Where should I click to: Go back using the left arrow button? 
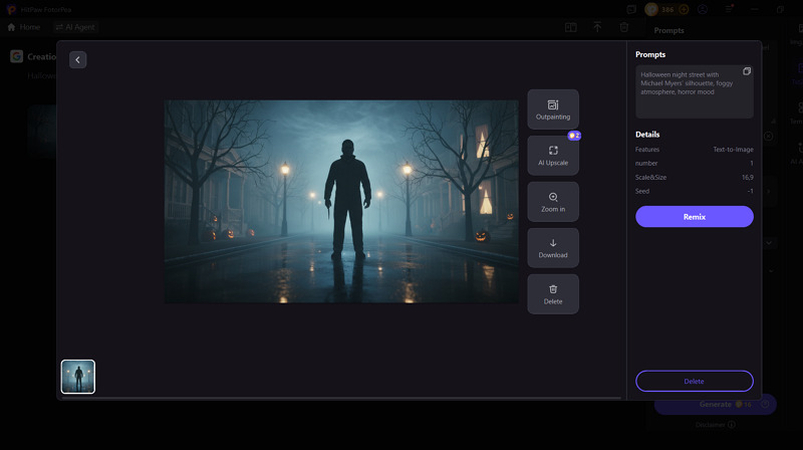(x=78, y=60)
